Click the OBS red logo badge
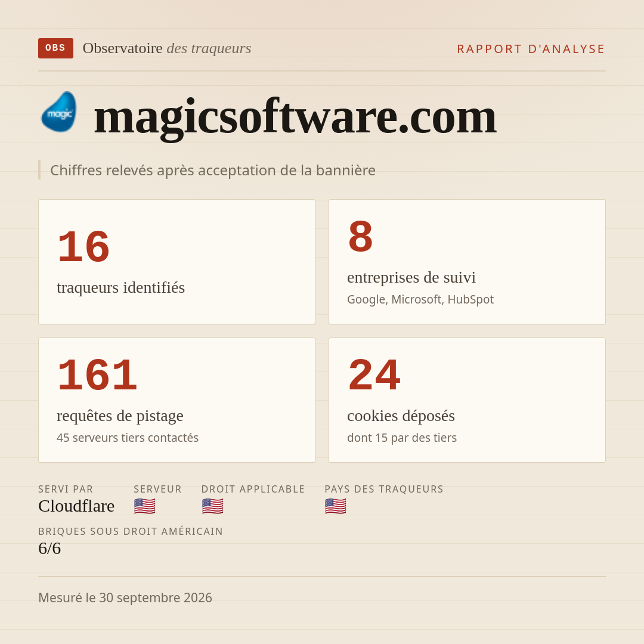This screenshot has height=644, width=644. click(56, 48)
